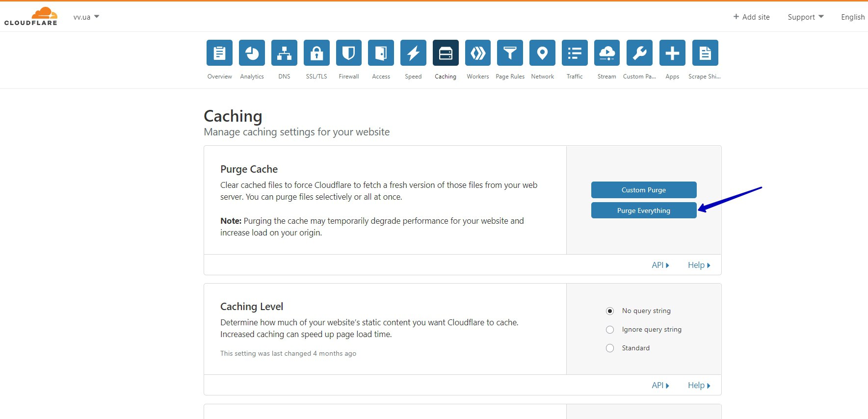Select the Ignore query string option
Screen dimensions: 868x419
(x=610, y=330)
